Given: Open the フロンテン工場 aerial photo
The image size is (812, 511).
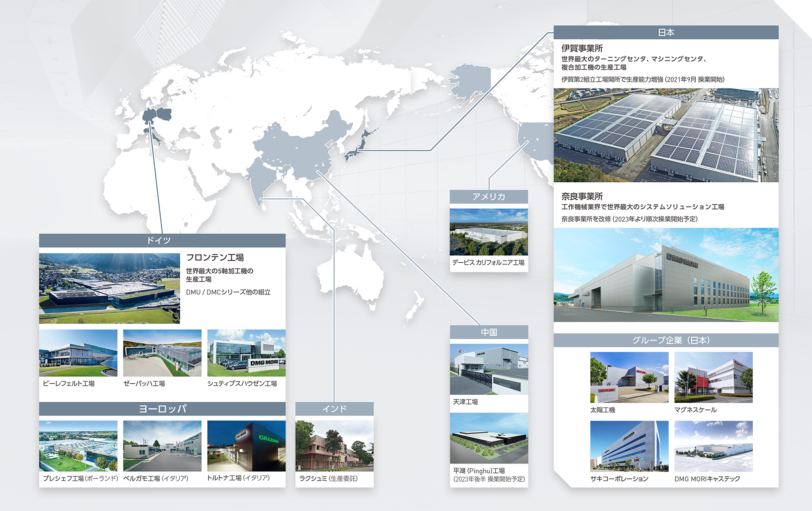Looking at the screenshot, I should tap(110, 288).
